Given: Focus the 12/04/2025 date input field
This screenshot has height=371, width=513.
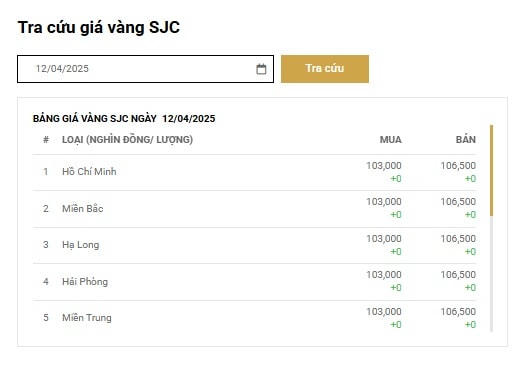Looking at the screenshot, I should (x=145, y=69).
